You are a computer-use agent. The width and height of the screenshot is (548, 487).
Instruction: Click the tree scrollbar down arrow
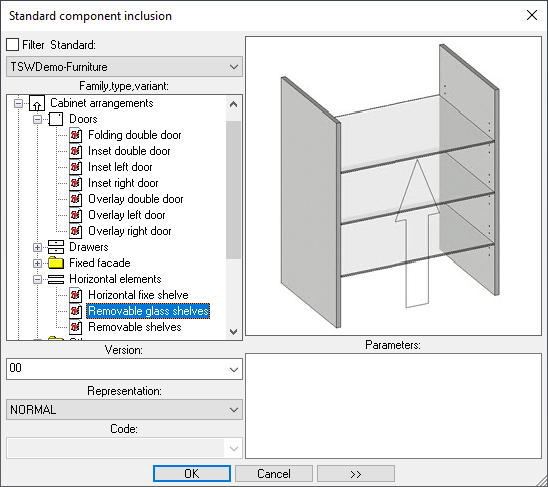click(x=233, y=331)
